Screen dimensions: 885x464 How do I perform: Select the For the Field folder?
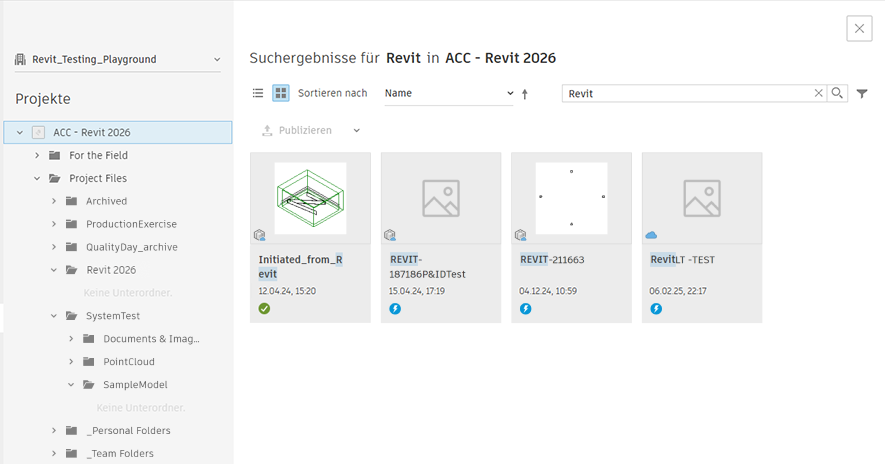[x=98, y=155]
